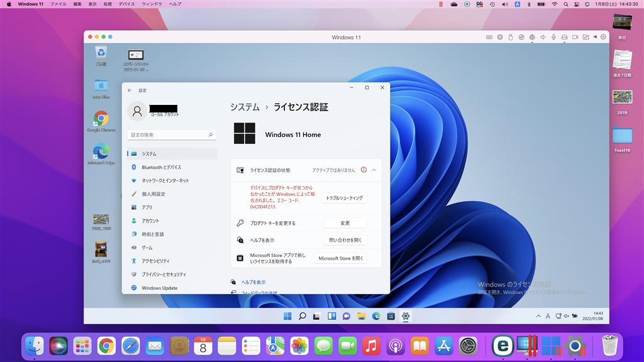Select 時刻と言語 in the sidebar

click(172, 234)
